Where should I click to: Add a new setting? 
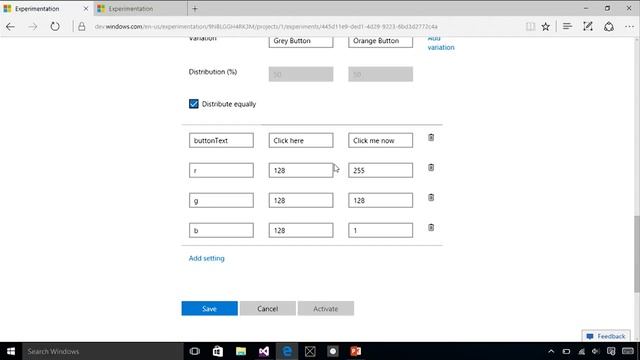[207, 258]
